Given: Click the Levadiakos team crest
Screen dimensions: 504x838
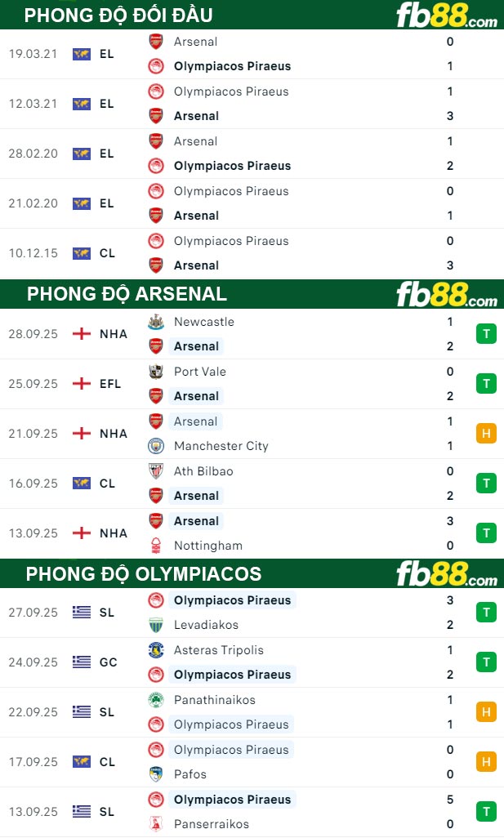Looking at the screenshot, I should (155, 625).
